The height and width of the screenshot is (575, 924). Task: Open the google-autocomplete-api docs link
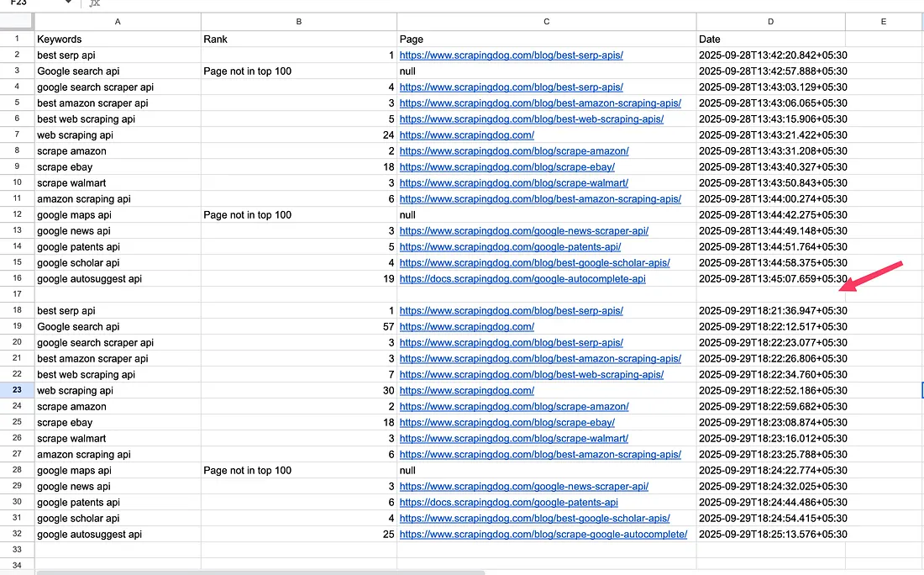[522, 279]
